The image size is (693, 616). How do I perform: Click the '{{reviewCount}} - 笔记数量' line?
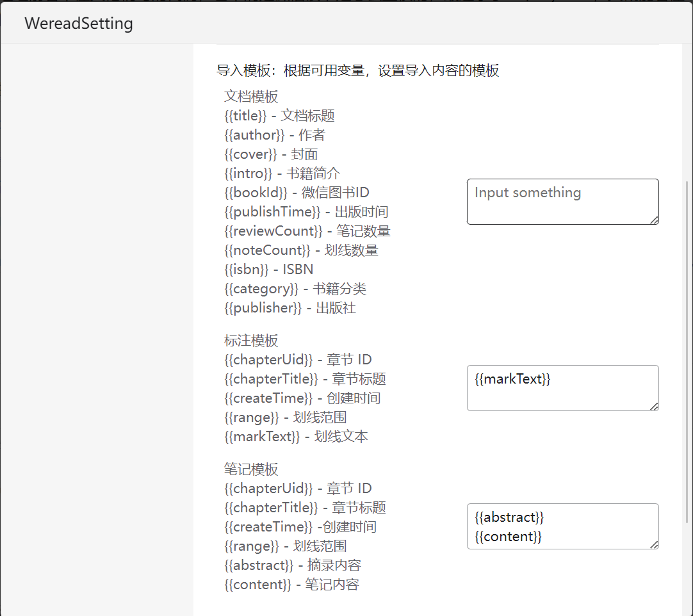(x=307, y=231)
